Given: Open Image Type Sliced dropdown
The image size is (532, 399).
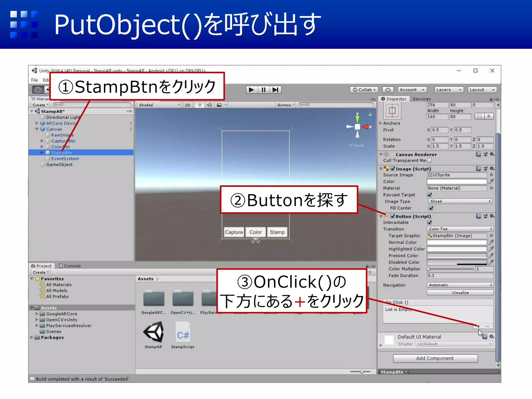Looking at the screenshot, I should click(x=460, y=201).
